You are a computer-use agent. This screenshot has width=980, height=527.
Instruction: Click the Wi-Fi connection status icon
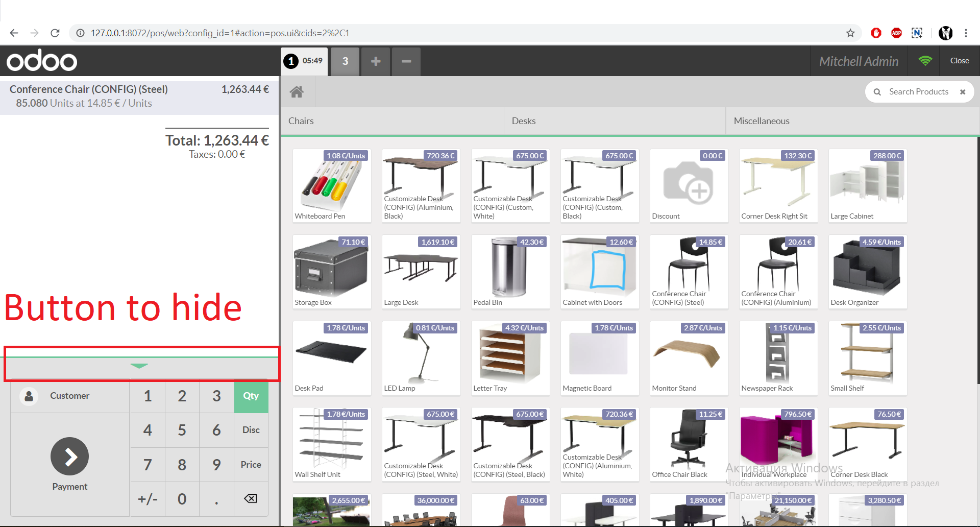point(925,61)
